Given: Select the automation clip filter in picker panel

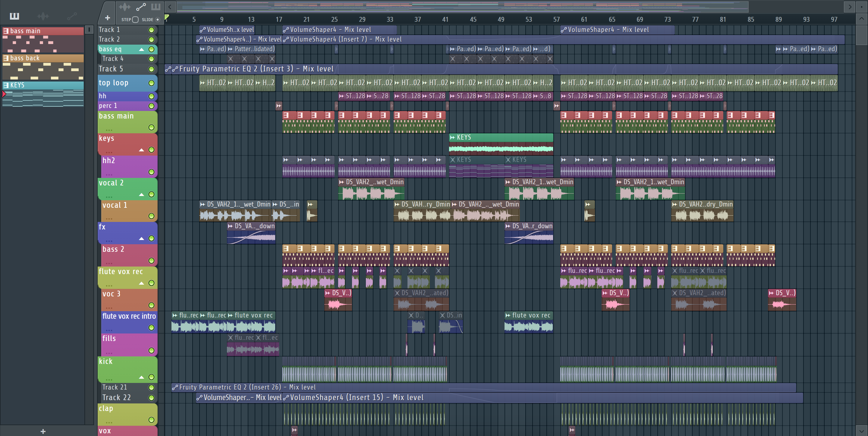Looking at the screenshot, I should pos(72,16).
